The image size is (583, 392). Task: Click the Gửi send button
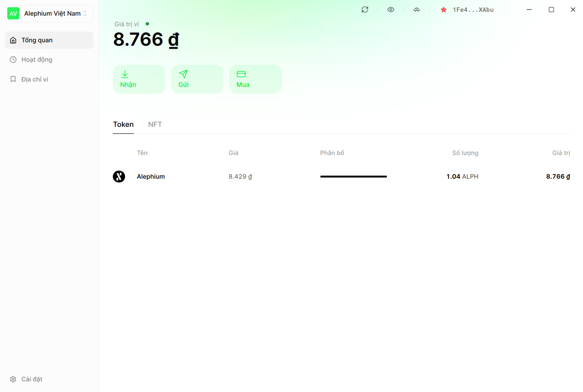pyautogui.click(x=197, y=79)
